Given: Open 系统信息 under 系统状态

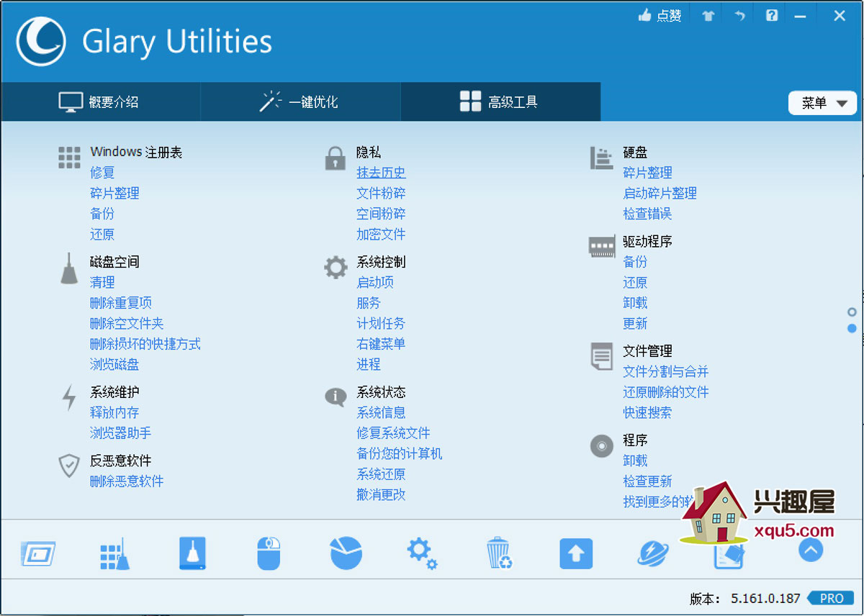Looking at the screenshot, I should click(x=381, y=412).
